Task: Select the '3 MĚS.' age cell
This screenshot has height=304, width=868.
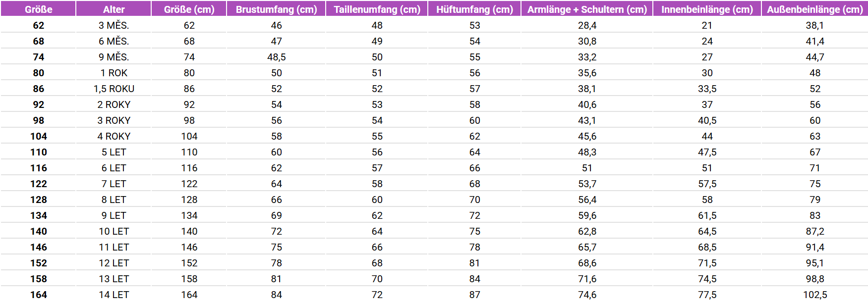Action: (x=114, y=25)
